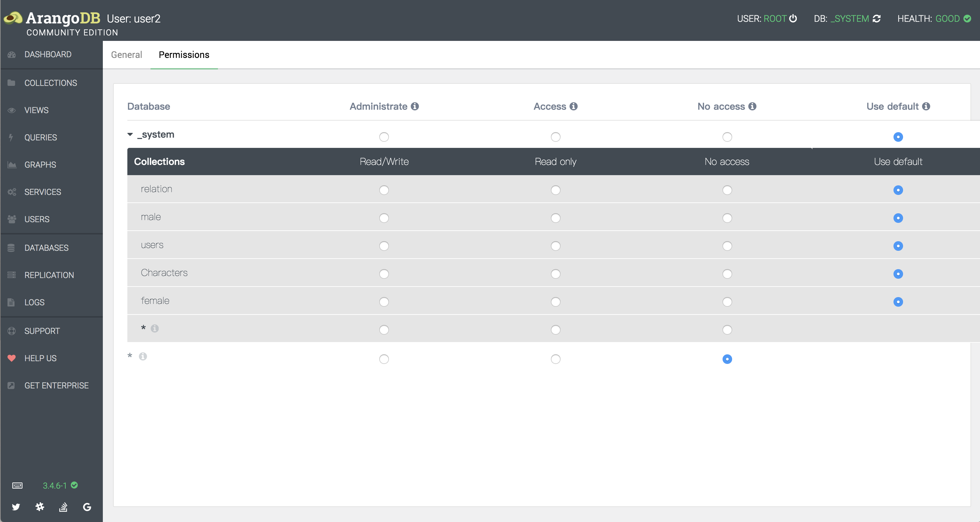Image resolution: width=980 pixels, height=522 pixels.
Task: Click the version 3.4.6-1 label
Action: (55, 486)
